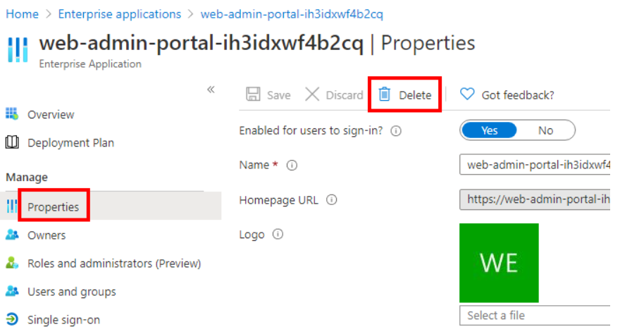This screenshot has width=644, height=334.
Task: Click the 'Enterprise Application' subtitle text
Action: [x=90, y=64]
